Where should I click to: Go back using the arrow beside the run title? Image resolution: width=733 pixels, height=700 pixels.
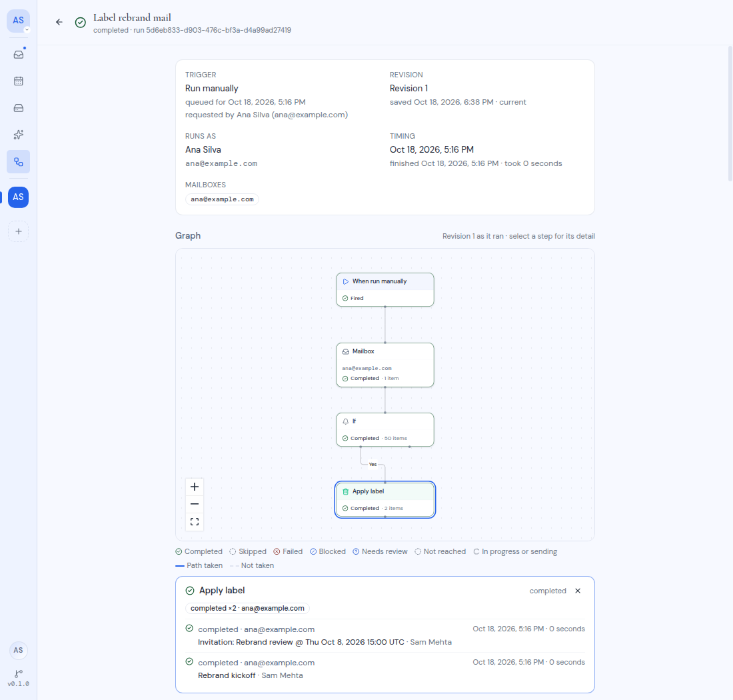point(59,22)
